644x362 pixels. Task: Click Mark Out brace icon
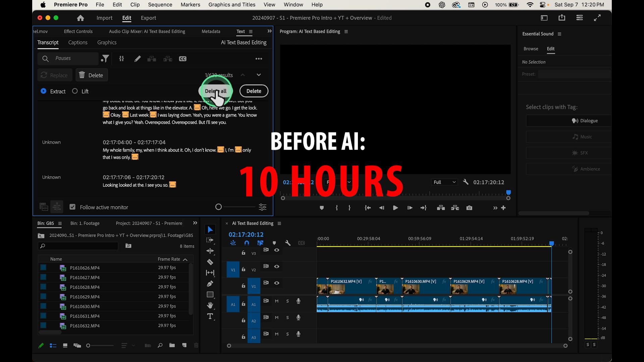point(350,208)
